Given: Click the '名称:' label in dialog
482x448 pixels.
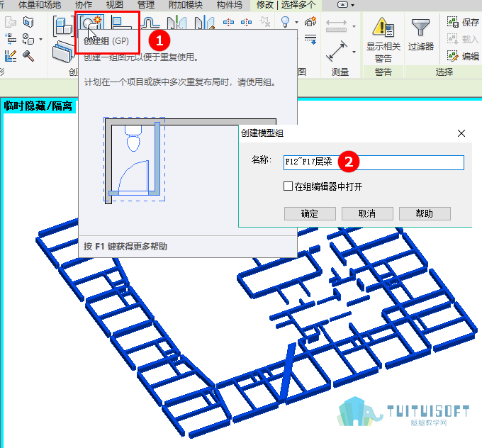Looking at the screenshot, I should pos(262,159).
